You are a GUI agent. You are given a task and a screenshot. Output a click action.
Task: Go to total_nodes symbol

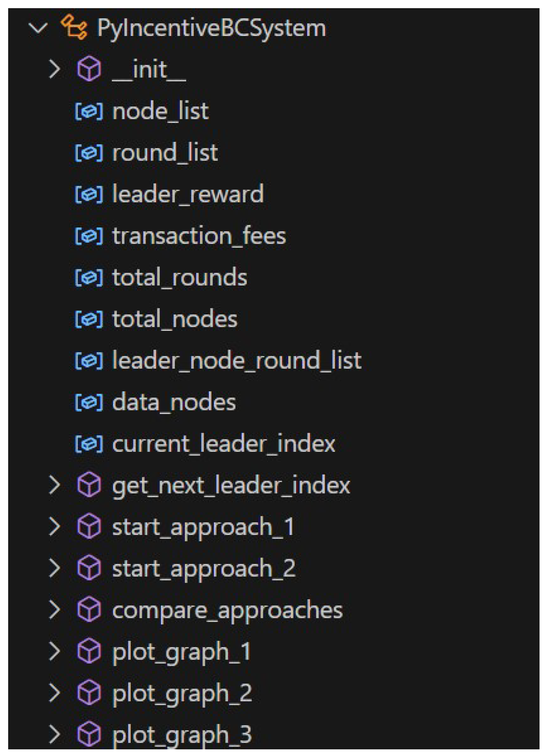175,319
